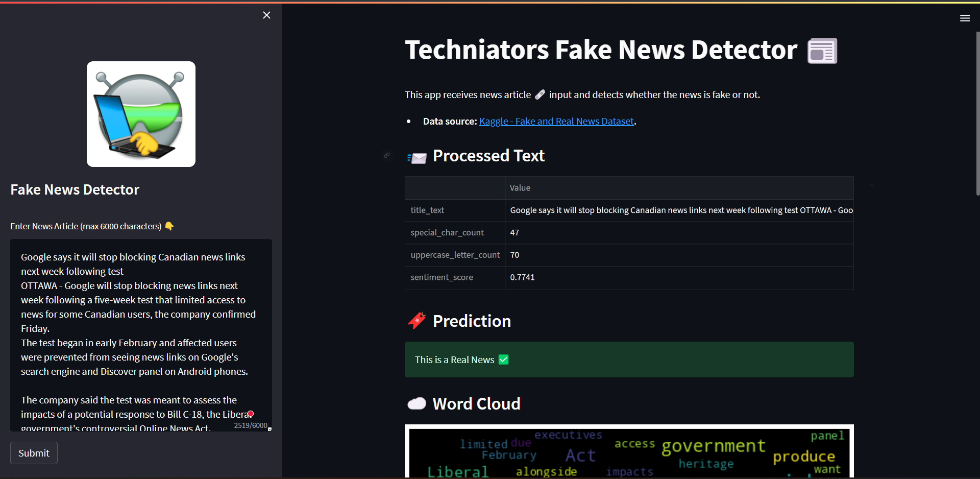This screenshot has width=980, height=479.
Task: Click the Fake News Detector sidebar heading
Action: tap(75, 190)
